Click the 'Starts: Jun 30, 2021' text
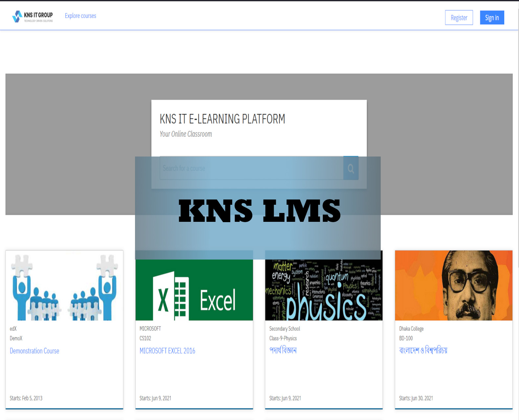This screenshot has width=519, height=420. pyautogui.click(x=416, y=398)
